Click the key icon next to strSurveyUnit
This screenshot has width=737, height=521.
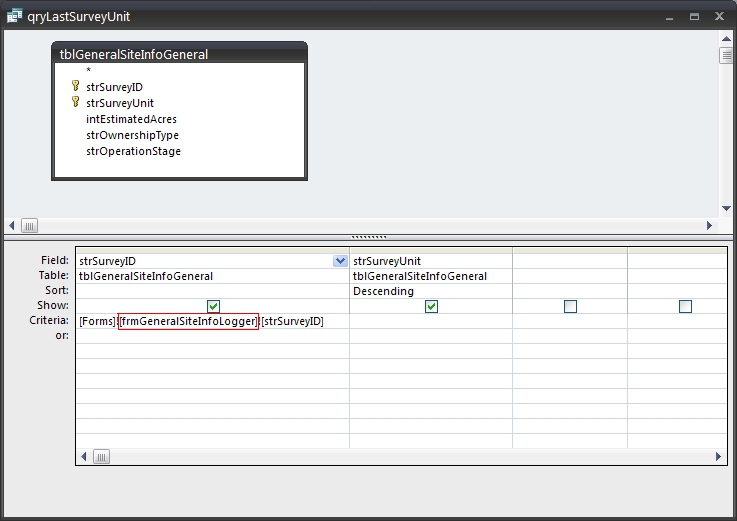coord(75,102)
